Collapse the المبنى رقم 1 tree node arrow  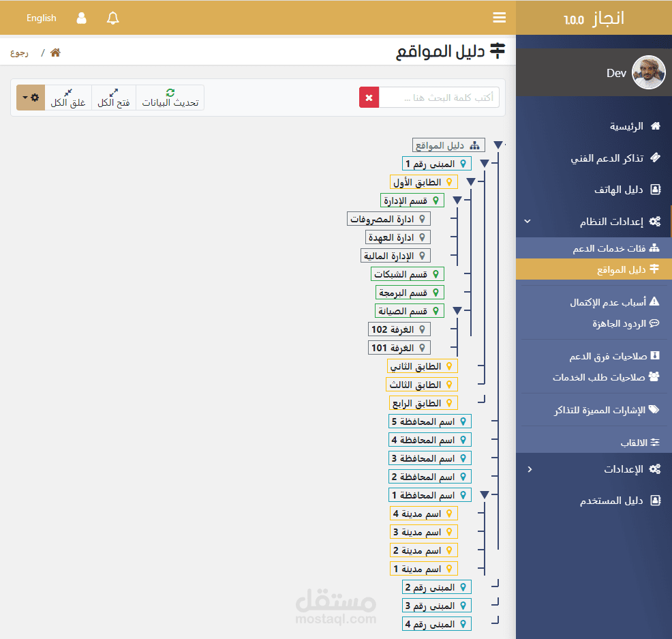pyautogui.click(x=485, y=164)
